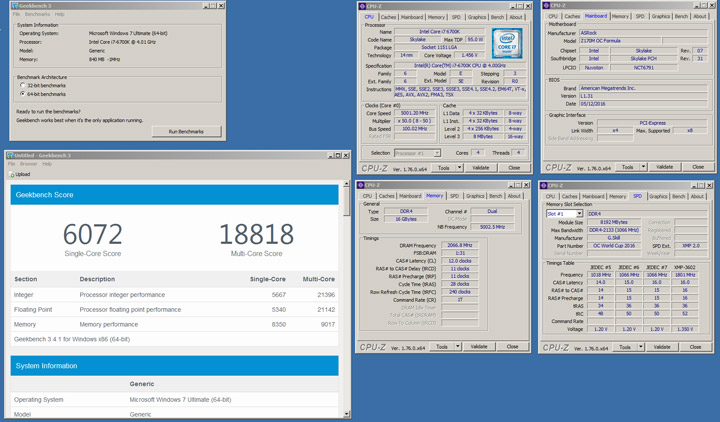Click the Core Speed value 5001.20 MHz

point(415,113)
